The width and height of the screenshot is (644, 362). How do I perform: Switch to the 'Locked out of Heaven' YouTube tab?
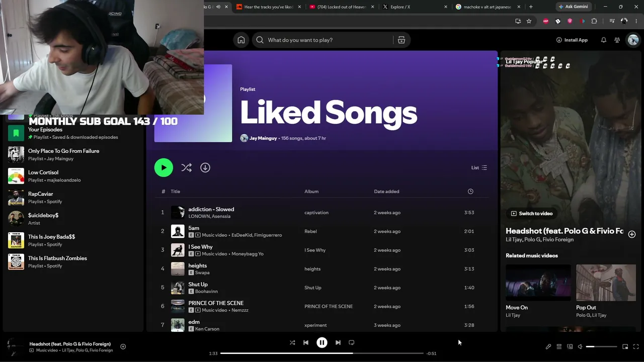coord(342,7)
